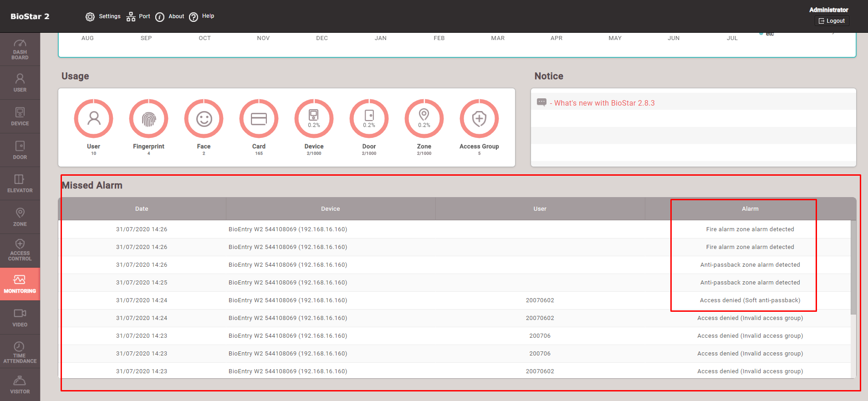Go to the User sidebar section
The image size is (868, 401).
20,83
